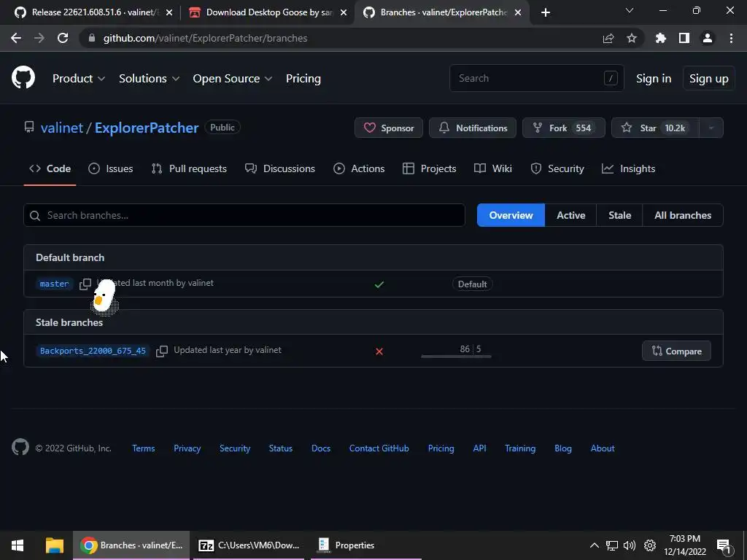Open the Backports_22000_675_45 branch link
Viewport: 747px width, 560px height.
(93, 351)
